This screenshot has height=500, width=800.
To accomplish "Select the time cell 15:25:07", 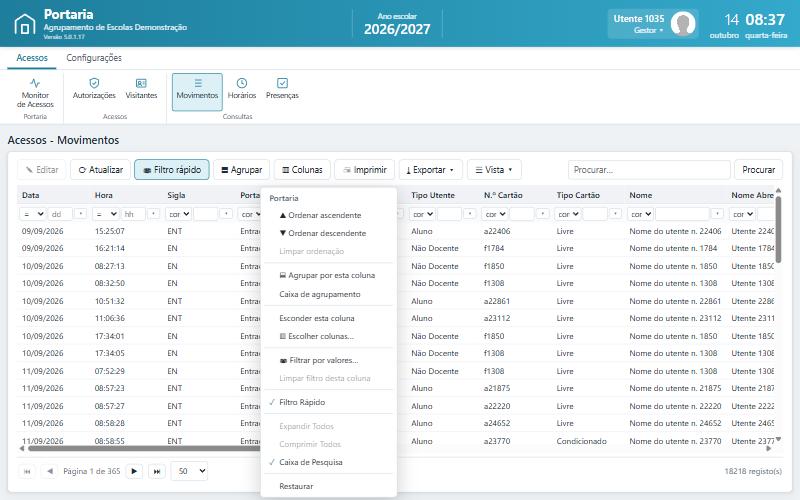I will [x=110, y=231].
